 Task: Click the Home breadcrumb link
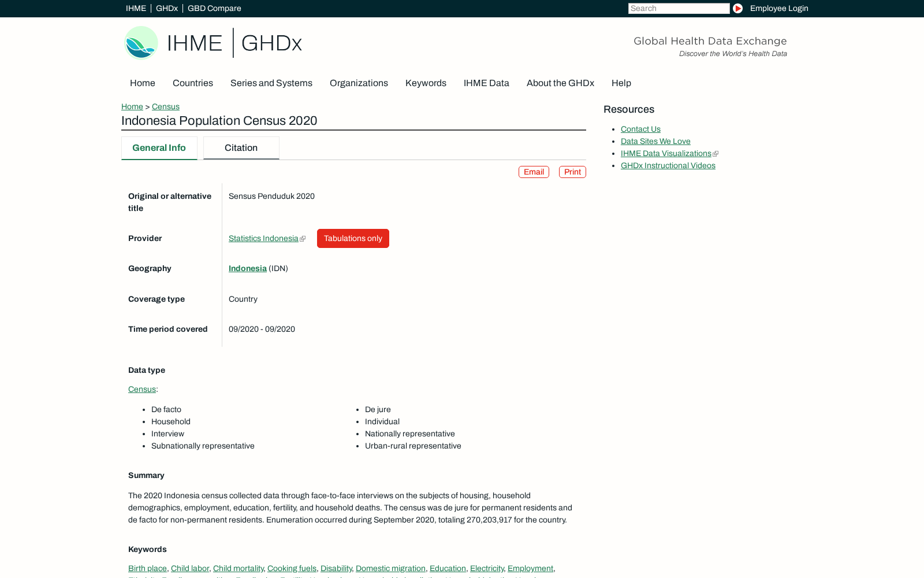(x=132, y=107)
